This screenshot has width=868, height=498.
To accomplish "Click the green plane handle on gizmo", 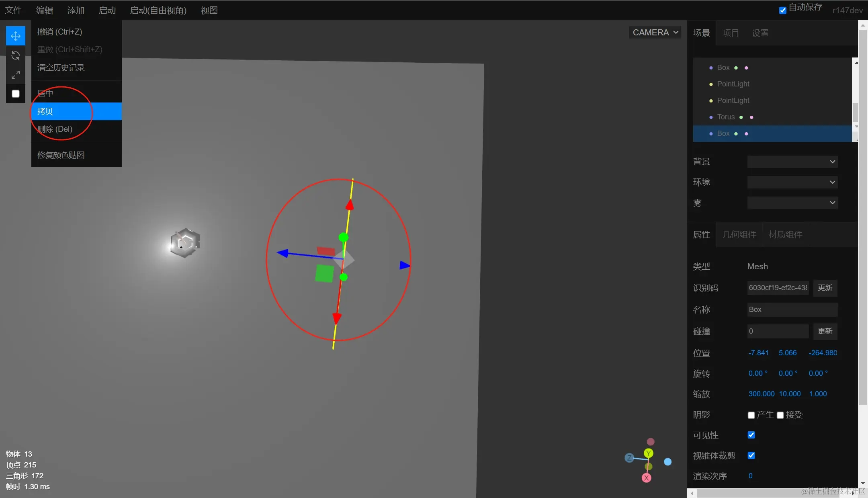I will point(324,273).
